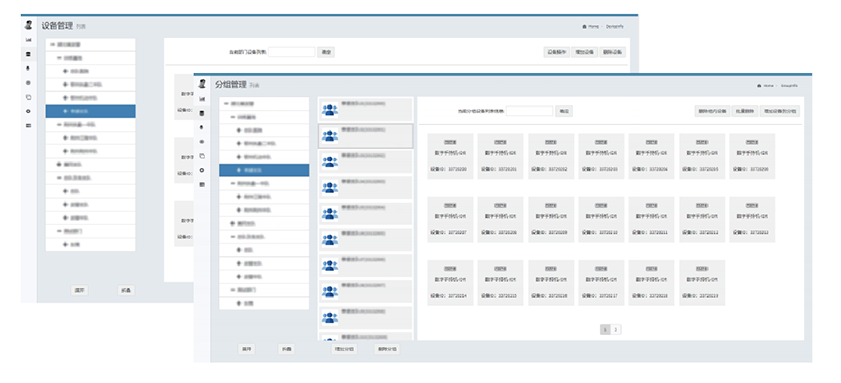The height and width of the screenshot is (383, 841).
Task: Focus group device search field in 分组管理
Action: pyautogui.click(x=529, y=111)
